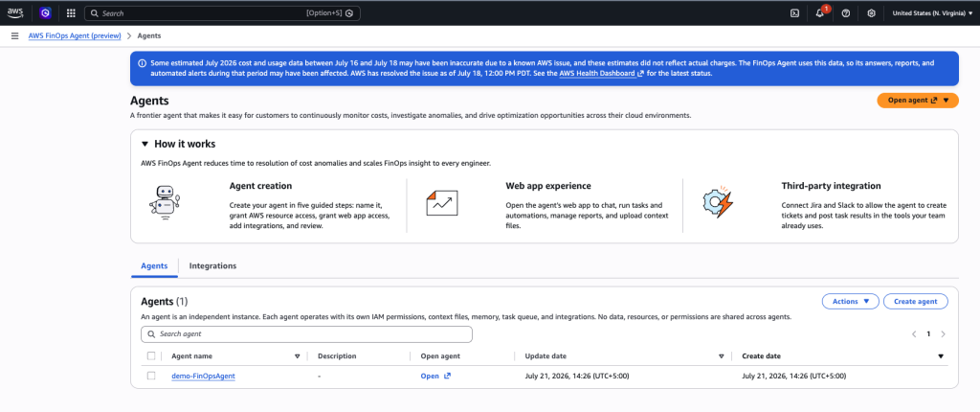The width and height of the screenshot is (980, 412).
Task: Go to previous page of agents
Action: coord(914,334)
